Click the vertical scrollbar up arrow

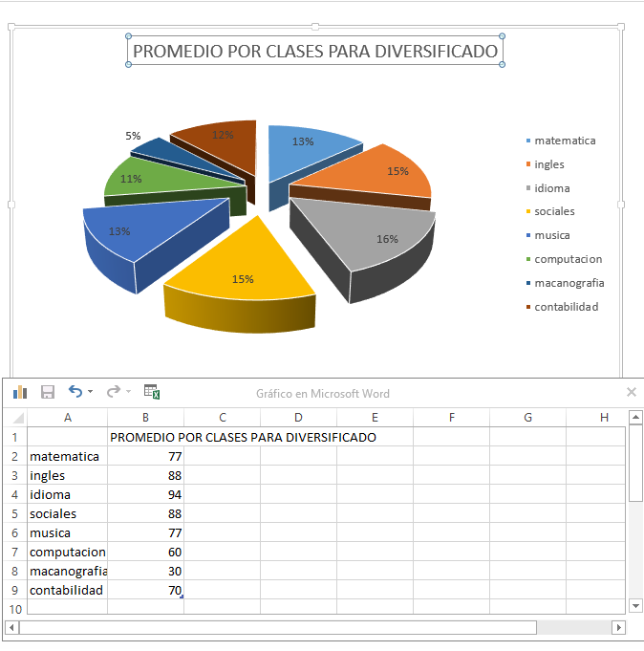point(635,417)
